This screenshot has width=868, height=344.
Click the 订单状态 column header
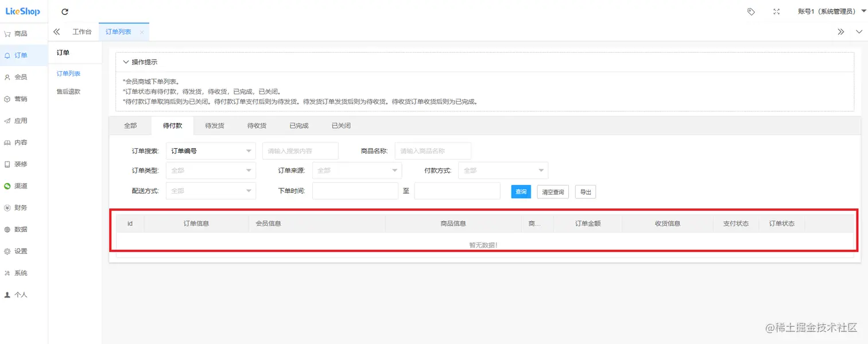pos(782,223)
